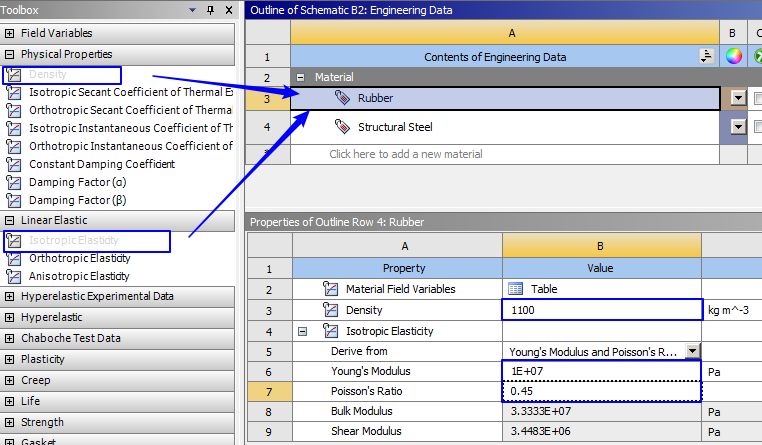Open the Table icon for Material Field Variables
762x445 pixels.
(x=515, y=289)
